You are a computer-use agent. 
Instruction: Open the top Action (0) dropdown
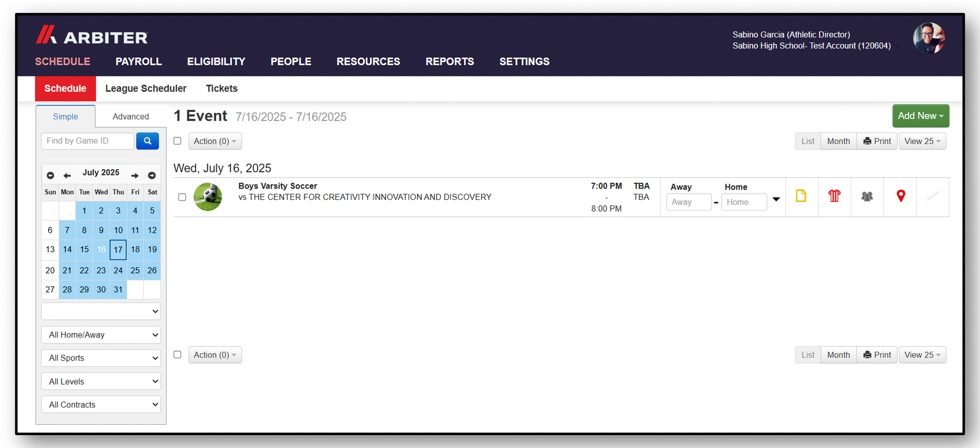(215, 141)
